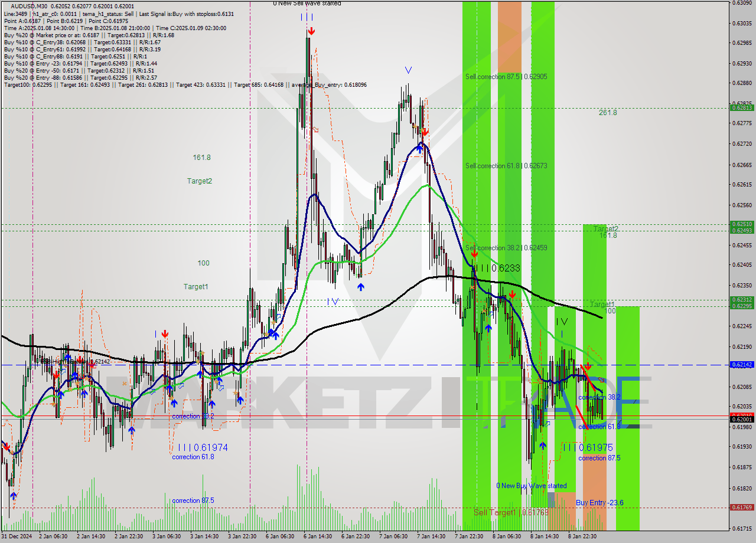Click the Target2 label beside price 0.62510
Image resolution: width=756 pixels, height=543 pixels.
tap(606, 229)
